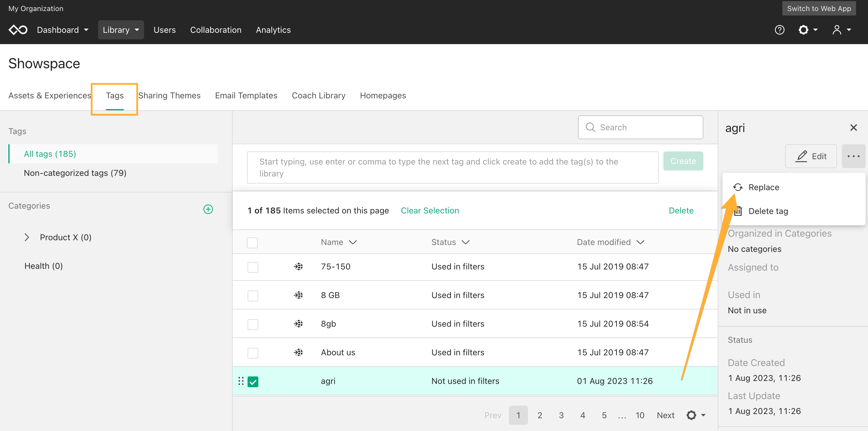Image resolution: width=868 pixels, height=431 pixels.
Task: Sort by Name column header
Action: pos(339,242)
